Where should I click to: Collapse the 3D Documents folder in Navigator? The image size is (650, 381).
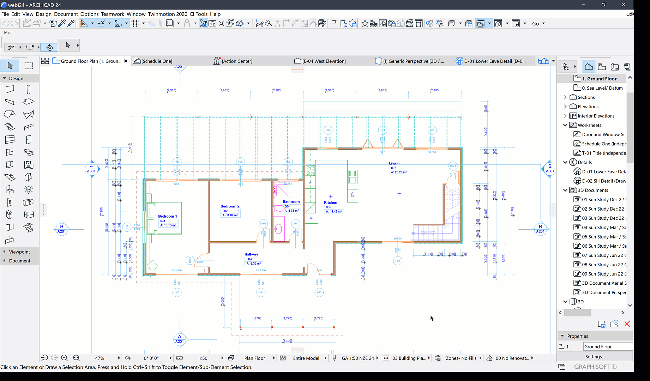(565, 190)
